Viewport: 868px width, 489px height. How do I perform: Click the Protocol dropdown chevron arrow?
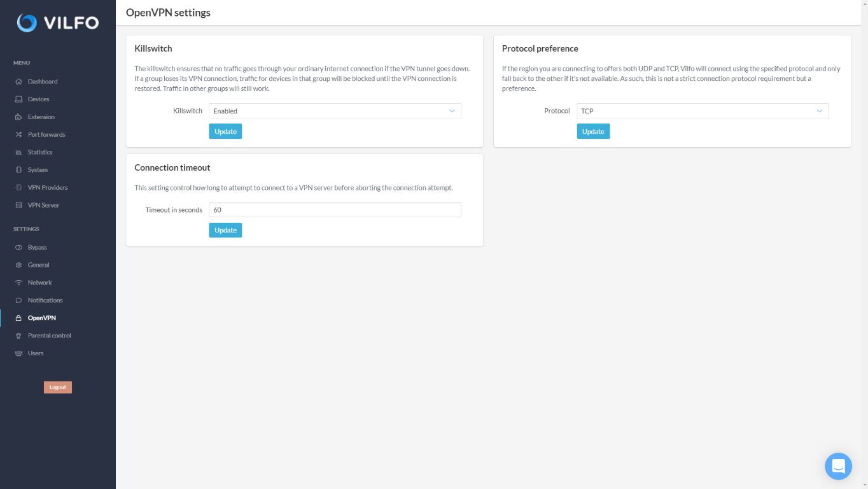[820, 111]
